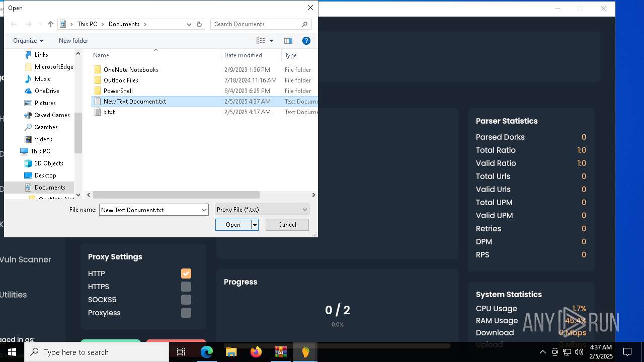Go back in the Open dialog
Image resolution: width=644 pixels, height=362 pixels.
14,24
